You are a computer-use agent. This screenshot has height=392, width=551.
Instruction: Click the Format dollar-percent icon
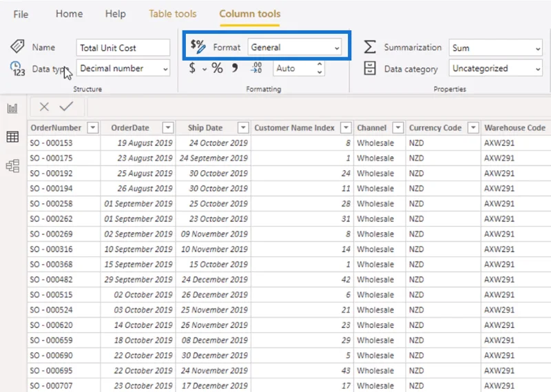[198, 47]
